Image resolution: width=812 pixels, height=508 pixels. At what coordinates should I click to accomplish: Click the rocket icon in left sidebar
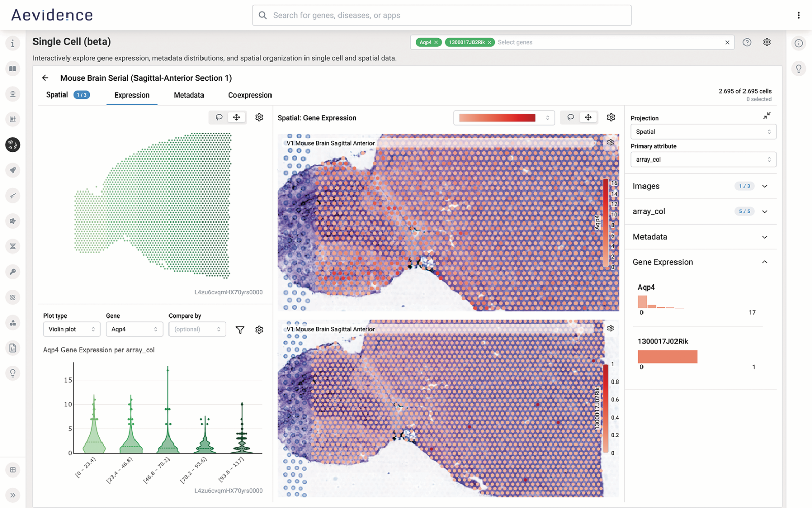13,170
